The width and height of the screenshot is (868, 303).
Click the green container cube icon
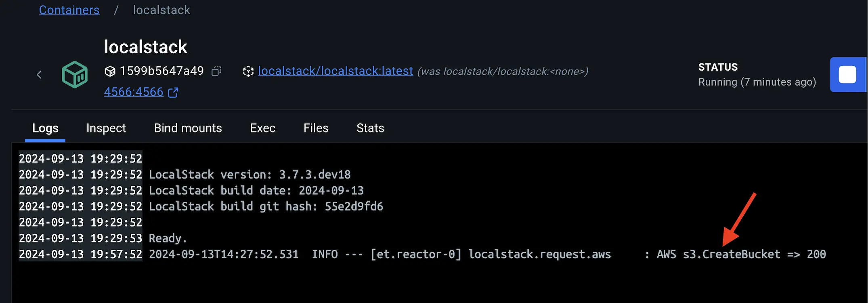[75, 75]
